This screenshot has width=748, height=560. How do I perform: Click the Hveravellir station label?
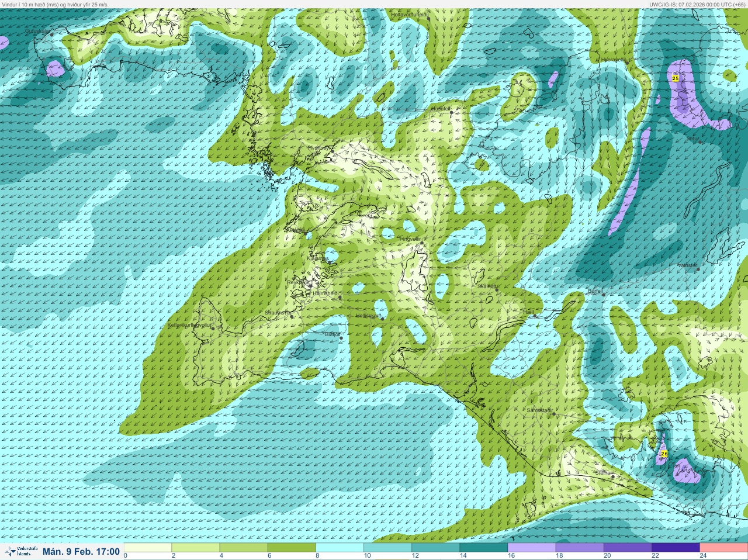click(x=613, y=60)
